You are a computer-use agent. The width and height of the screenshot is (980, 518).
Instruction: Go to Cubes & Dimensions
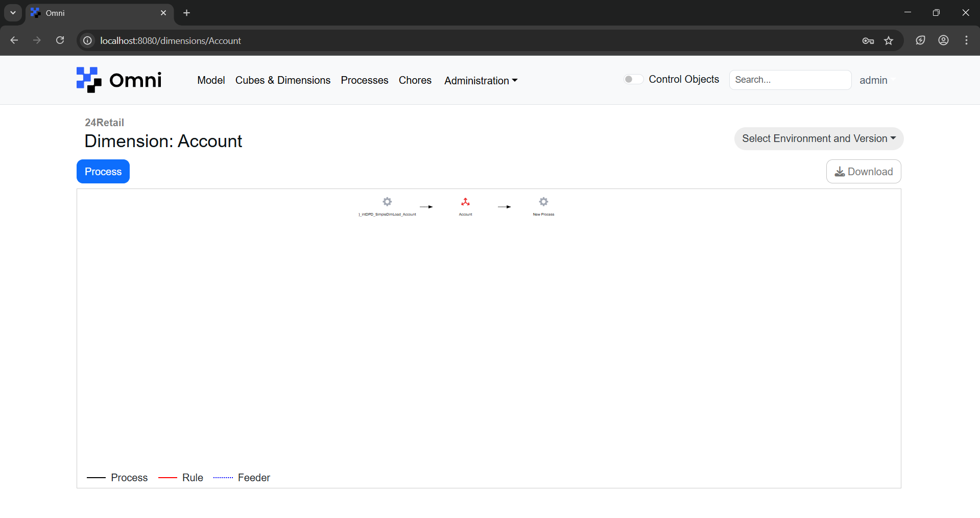click(282, 80)
